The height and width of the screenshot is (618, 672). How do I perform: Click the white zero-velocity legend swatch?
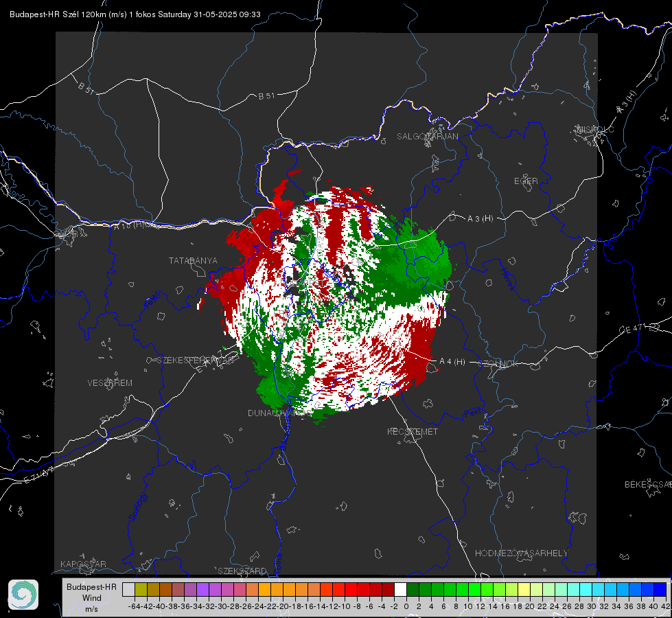pyautogui.click(x=400, y=589)
